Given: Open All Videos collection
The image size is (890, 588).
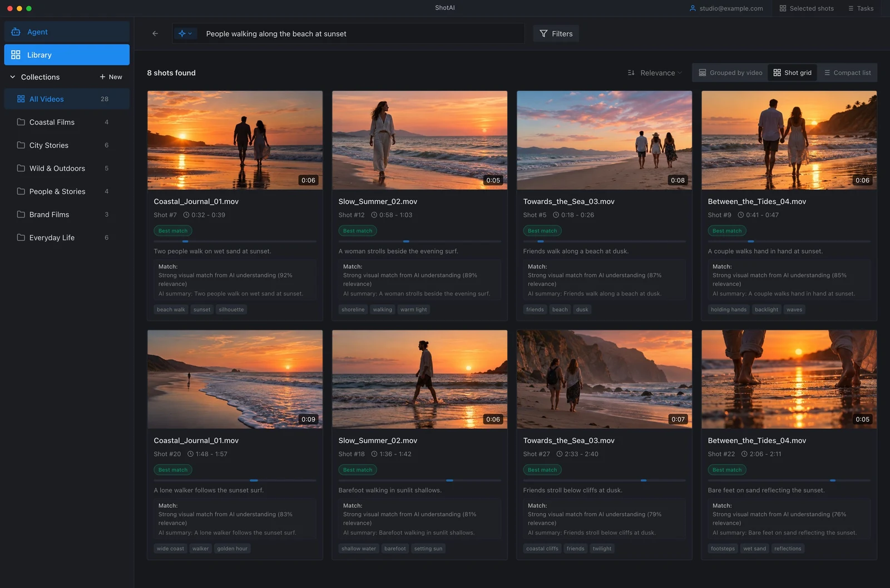Looking at the screenshot, I should (67, 99).
